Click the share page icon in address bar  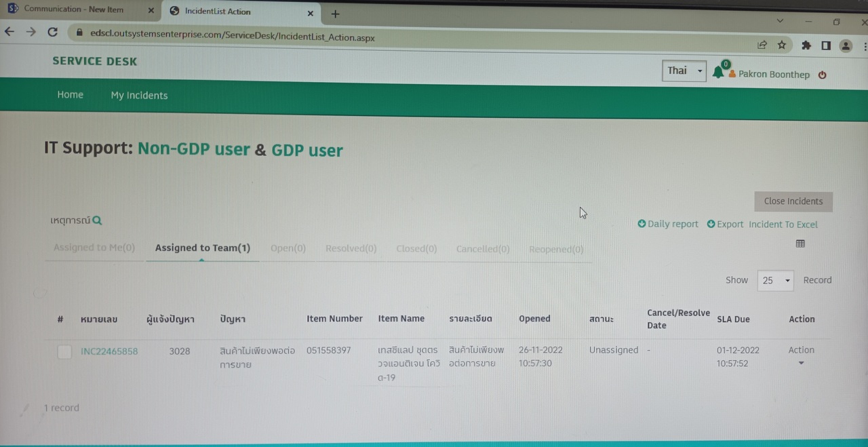762,45
